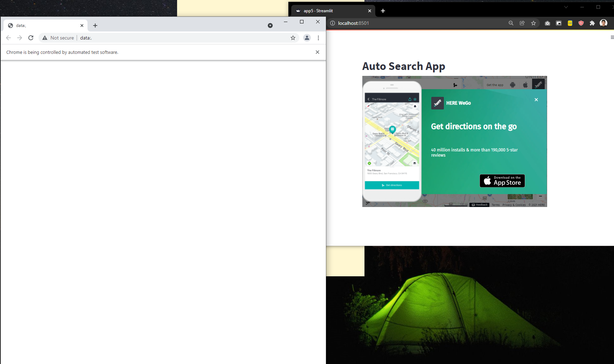Click the Get the app text on the map
The width and height of the screenshot is (614, 364).
(495, 85)
